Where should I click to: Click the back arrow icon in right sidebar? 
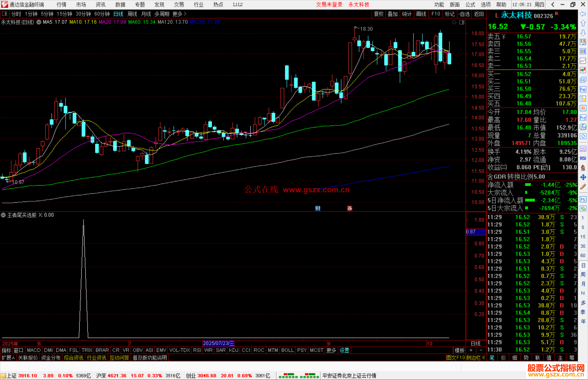(583, 14)
